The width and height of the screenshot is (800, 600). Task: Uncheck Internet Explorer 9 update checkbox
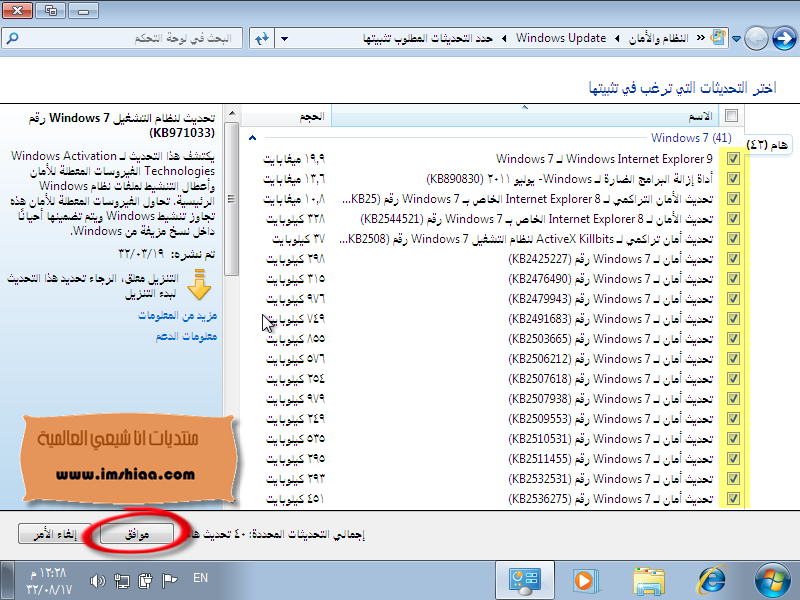tap(733, 159)
